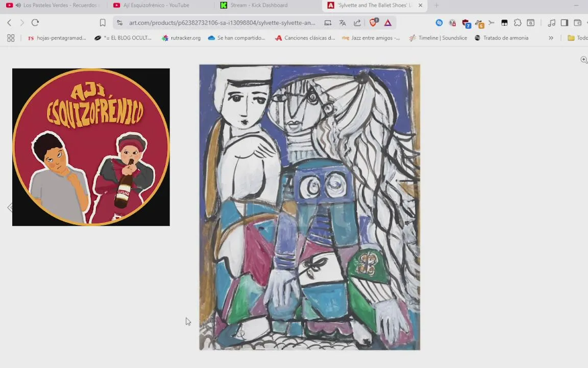Screen dimensions: 588x368
Task: Open the Extensions puzzle-piece menu
Action: tap(518, 23)
